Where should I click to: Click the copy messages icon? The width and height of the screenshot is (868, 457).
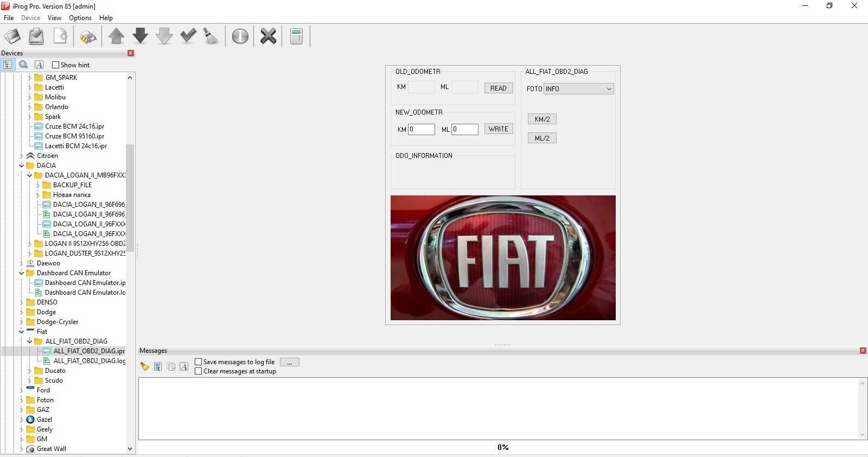click(171, 366)
